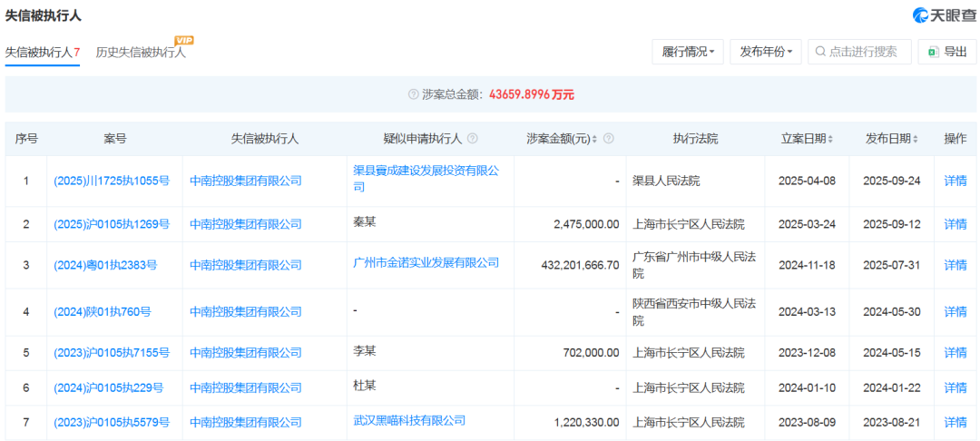Click the Excel export icon
Viewport: 980px width, 441px height.
point(933,52)
